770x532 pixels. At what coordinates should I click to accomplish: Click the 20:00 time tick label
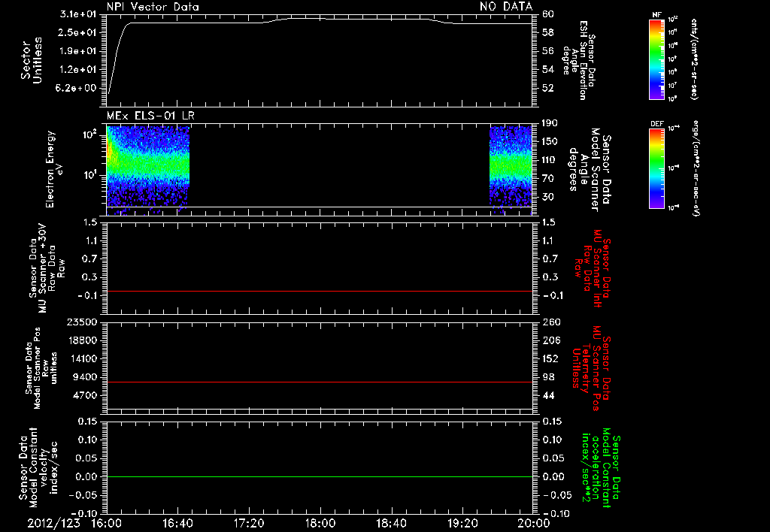coord(534,523)
